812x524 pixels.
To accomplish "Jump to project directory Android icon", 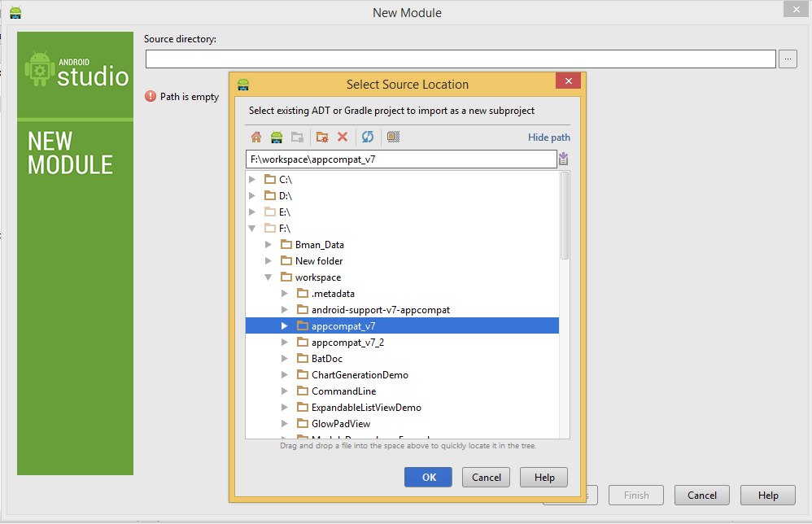I will 277,138.
